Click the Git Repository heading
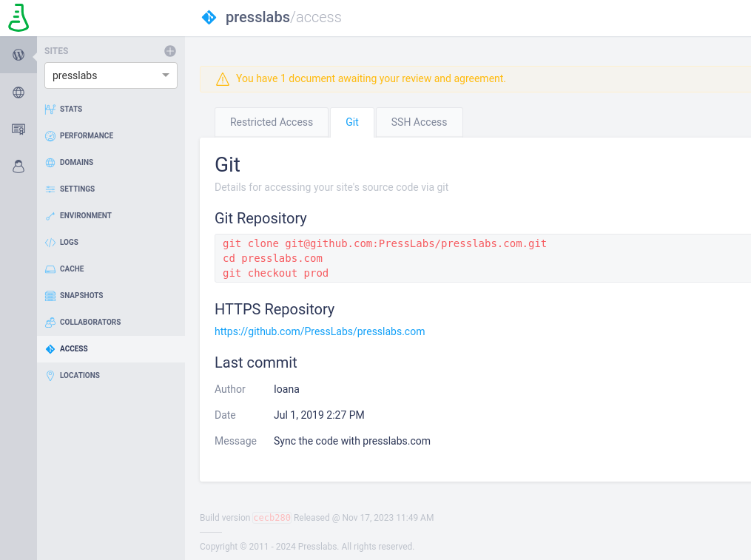 point(260,218)
